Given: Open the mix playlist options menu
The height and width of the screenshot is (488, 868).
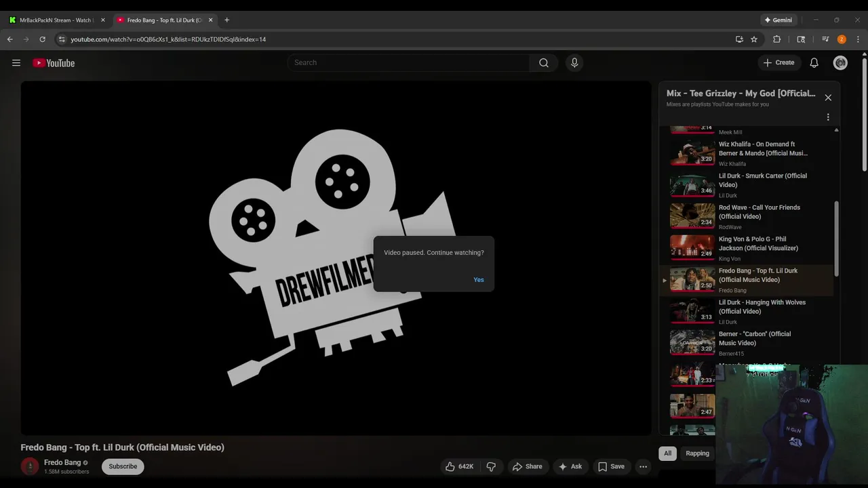Looking at the screenshot, I should point(828,117).
